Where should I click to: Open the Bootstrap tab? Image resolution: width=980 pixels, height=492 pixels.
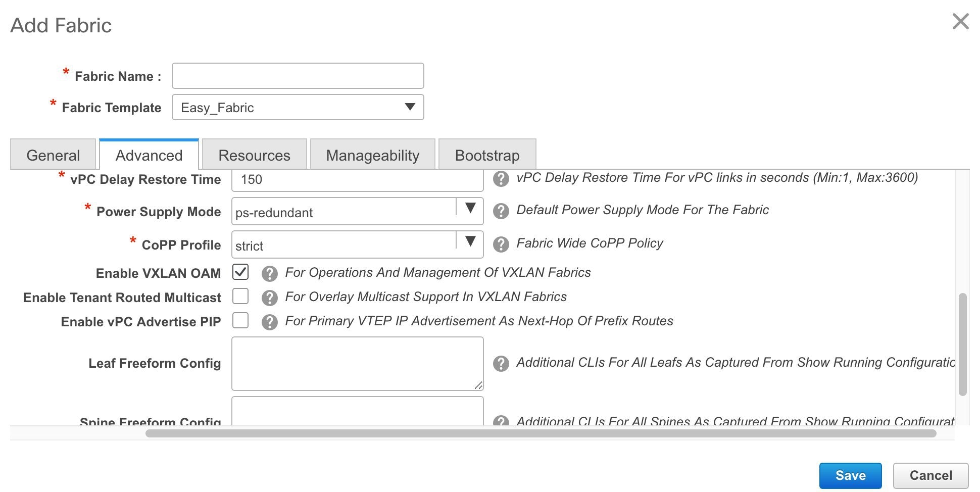487,155
